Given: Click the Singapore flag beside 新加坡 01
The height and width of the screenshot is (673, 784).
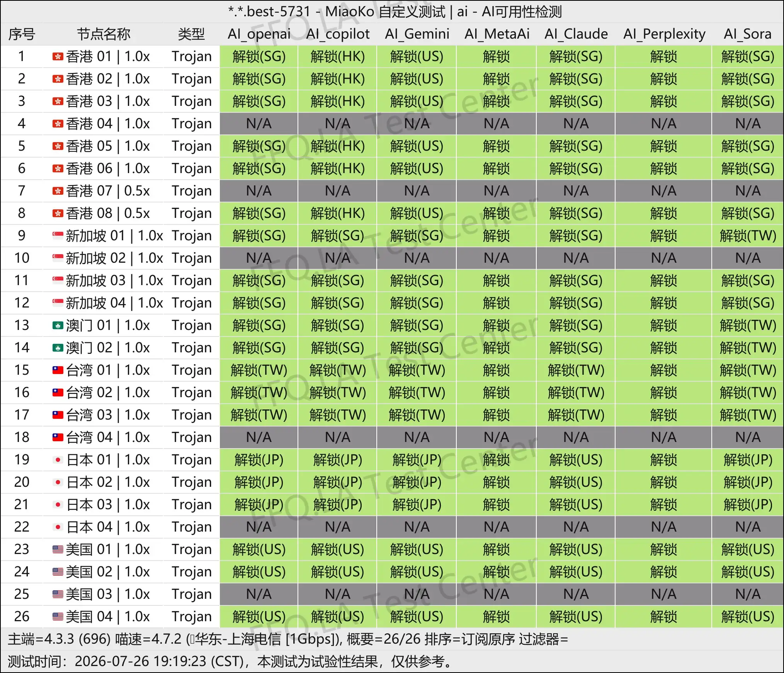Looking at the screenshot, I should (x=58, y=236).
